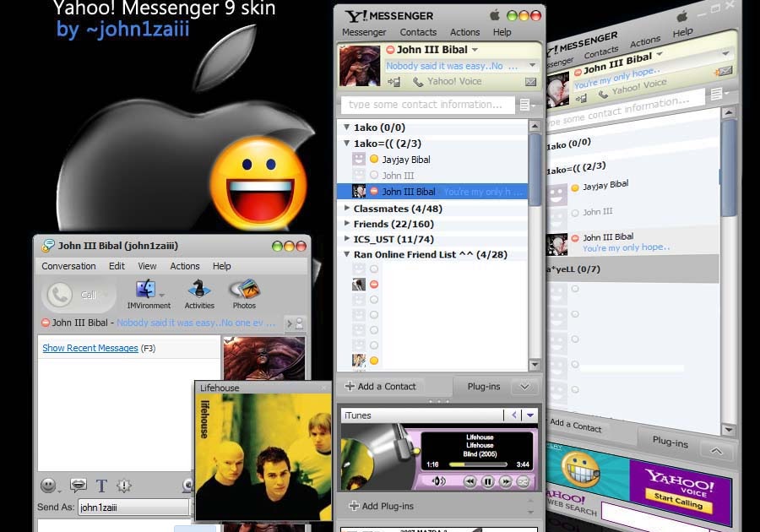760x532 pixels.
Task: Skip to the next track in iTunes
Action: coord(506,481)
